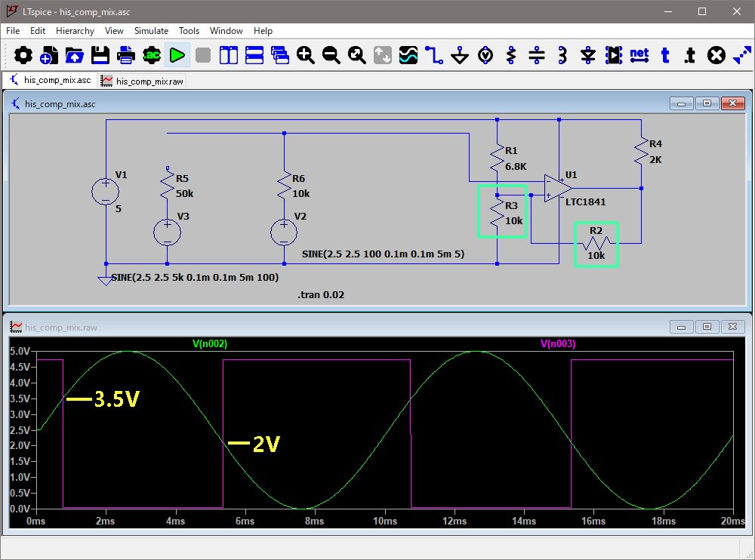
Task: Open the component library icon
Action: [613, 55]
